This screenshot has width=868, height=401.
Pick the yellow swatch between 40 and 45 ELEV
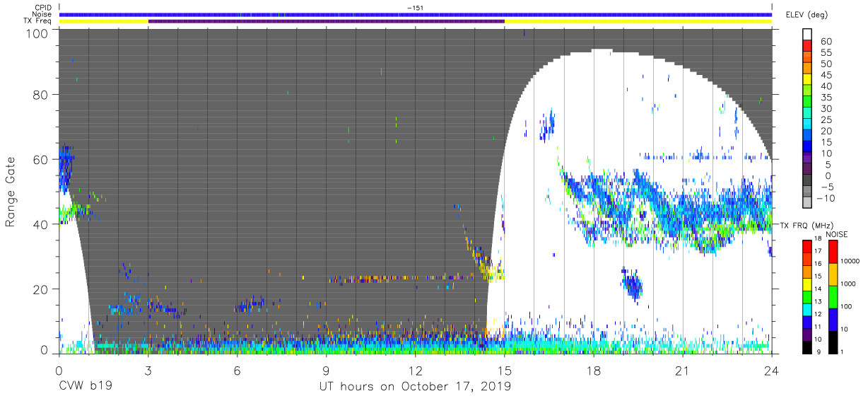tap(808, 80)
